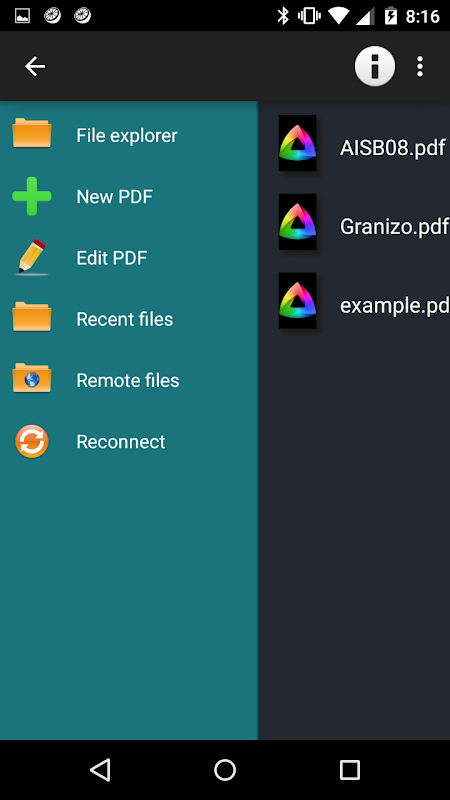450x800 pixels.
Task: Select the Edit PDF label
Action: point(112,258)
